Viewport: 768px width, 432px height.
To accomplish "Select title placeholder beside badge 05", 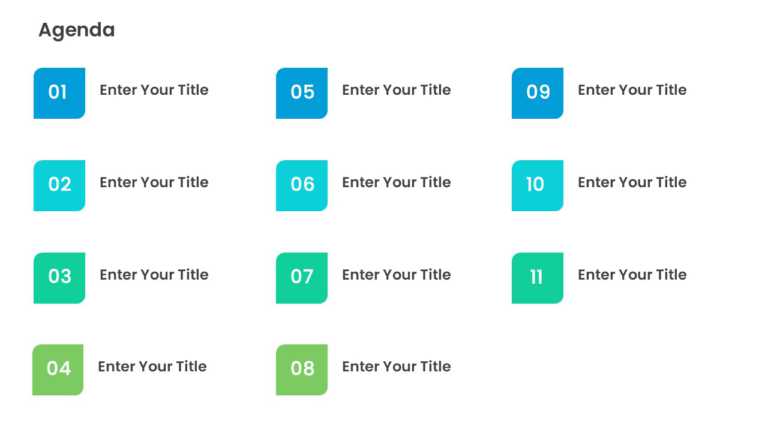I will (x=396, y=90).
